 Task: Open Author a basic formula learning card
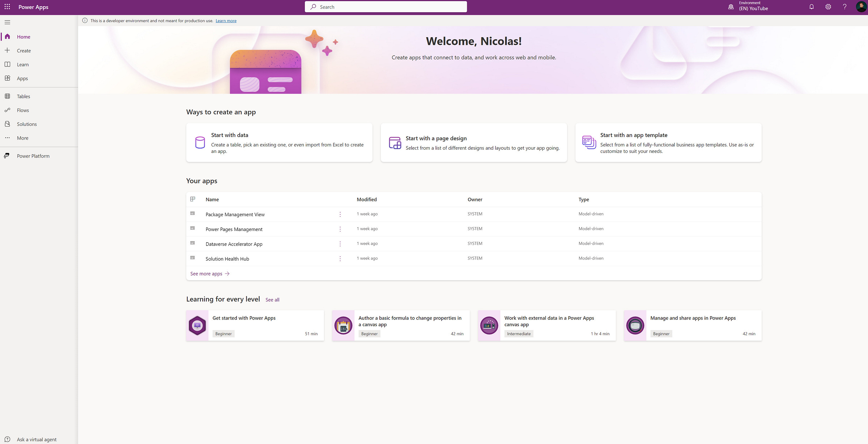click(401, 325)
